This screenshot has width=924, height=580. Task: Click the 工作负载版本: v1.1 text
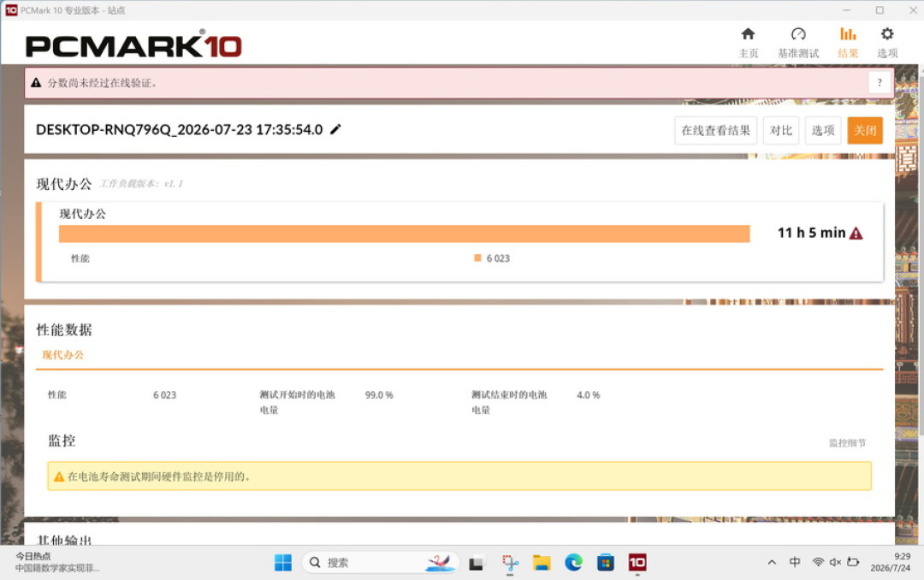tap(141, 183)
